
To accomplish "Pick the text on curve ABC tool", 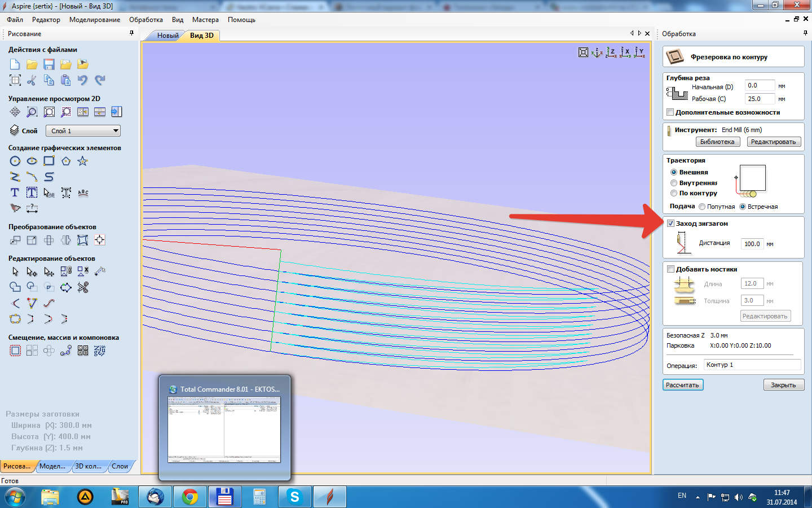I will pyautogui.click(x=83, y=192).
